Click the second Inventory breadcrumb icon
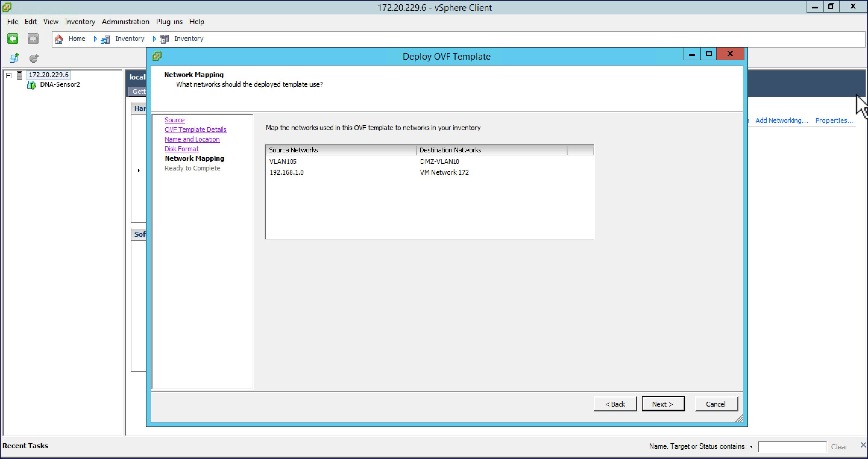 click(x=165, y=39)
